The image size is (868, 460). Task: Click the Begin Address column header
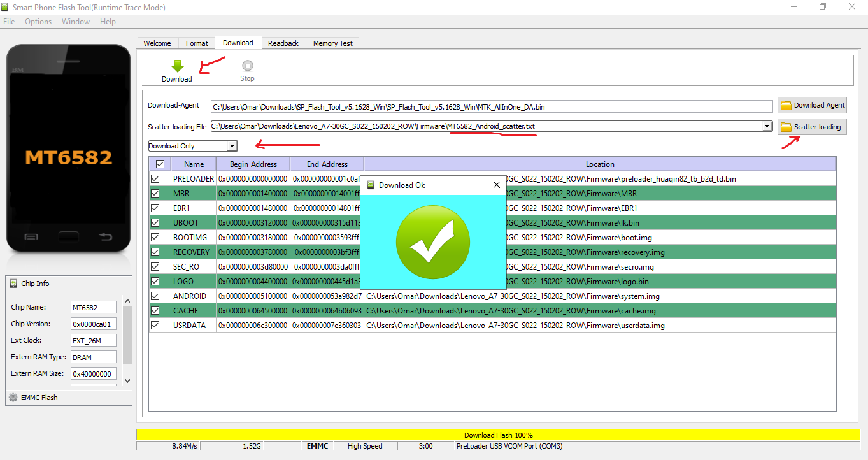coord(253,164)
